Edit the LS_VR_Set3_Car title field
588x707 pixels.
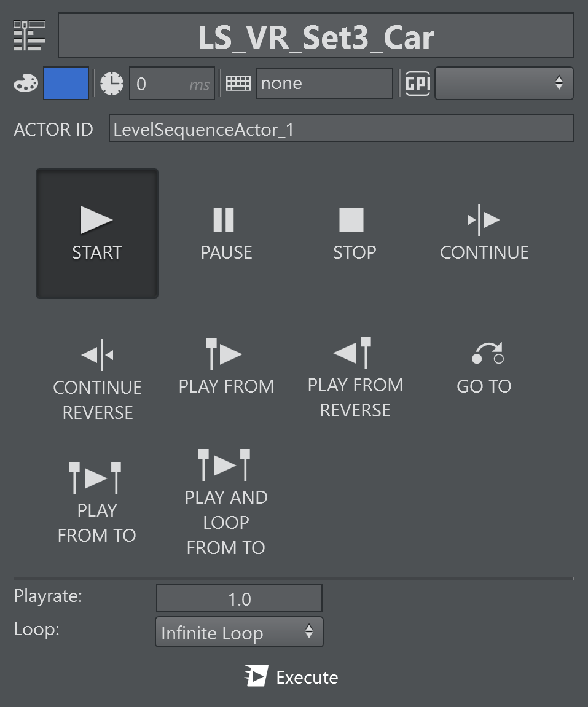[x=316, y=36]
